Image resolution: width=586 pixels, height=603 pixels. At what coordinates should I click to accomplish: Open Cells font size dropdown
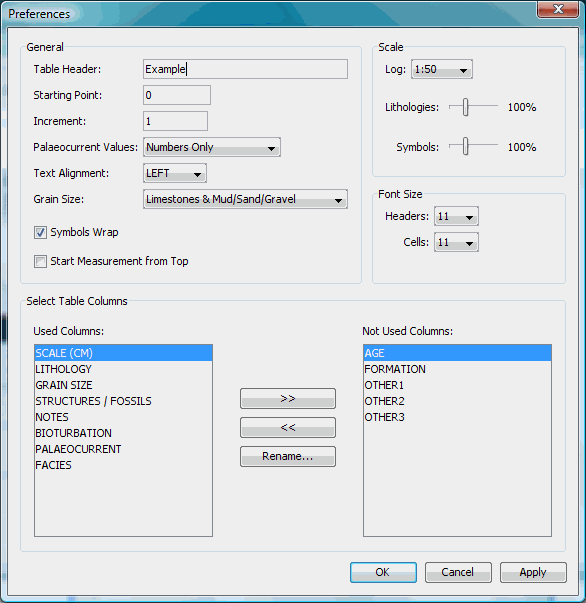tap(456, 242)
